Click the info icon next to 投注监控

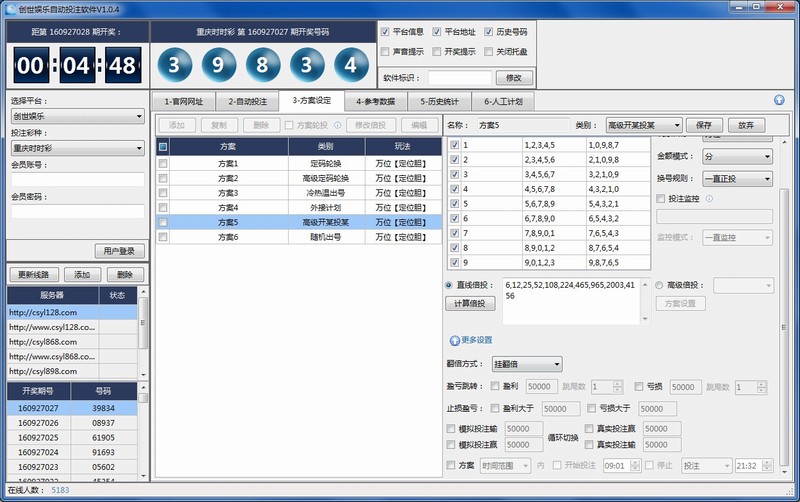click(709, 198)
